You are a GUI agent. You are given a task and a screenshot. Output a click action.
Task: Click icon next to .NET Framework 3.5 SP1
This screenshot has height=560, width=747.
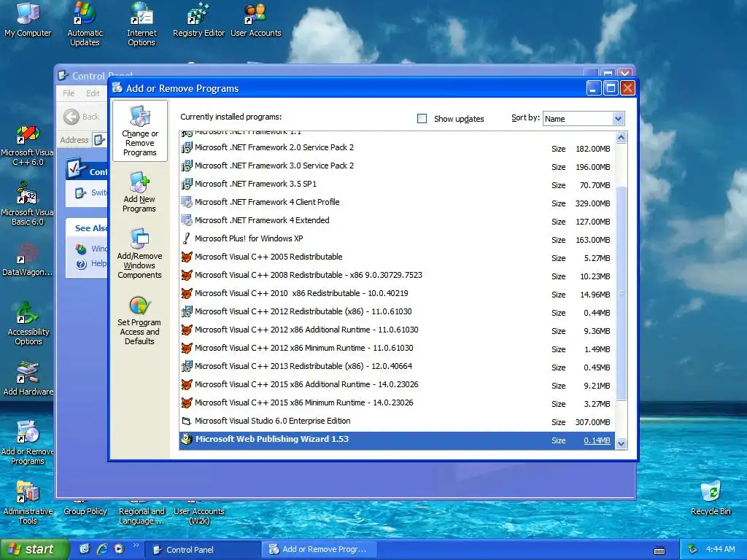pos(187,184)
